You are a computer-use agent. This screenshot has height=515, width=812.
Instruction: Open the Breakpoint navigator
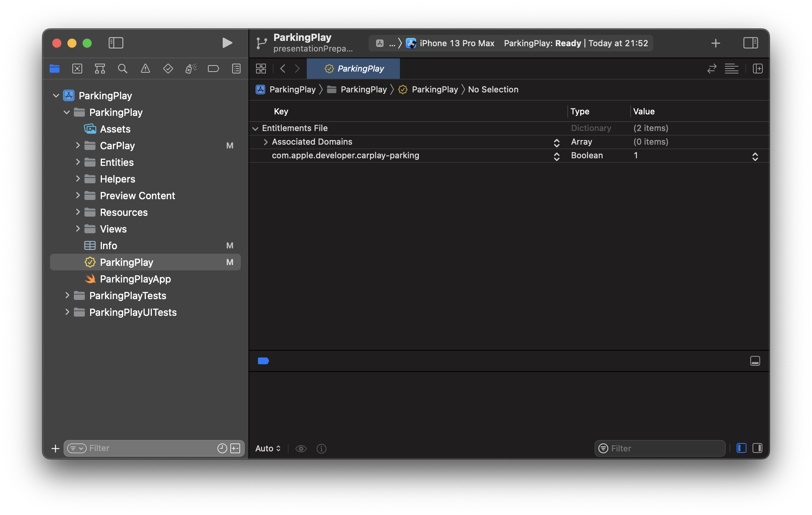(x=214, y=69)
